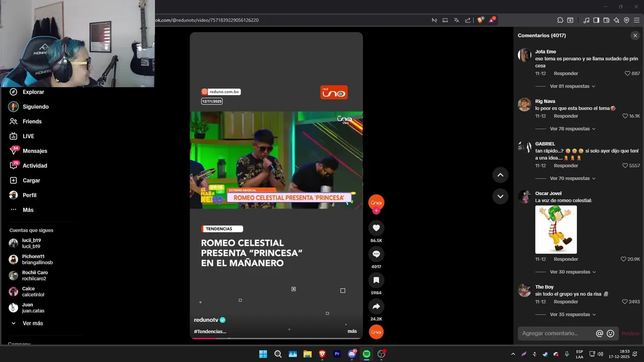This screenshot has height=362, width=644.
Task: Like Rig Nava's comment
Action: tap(625, 116)
